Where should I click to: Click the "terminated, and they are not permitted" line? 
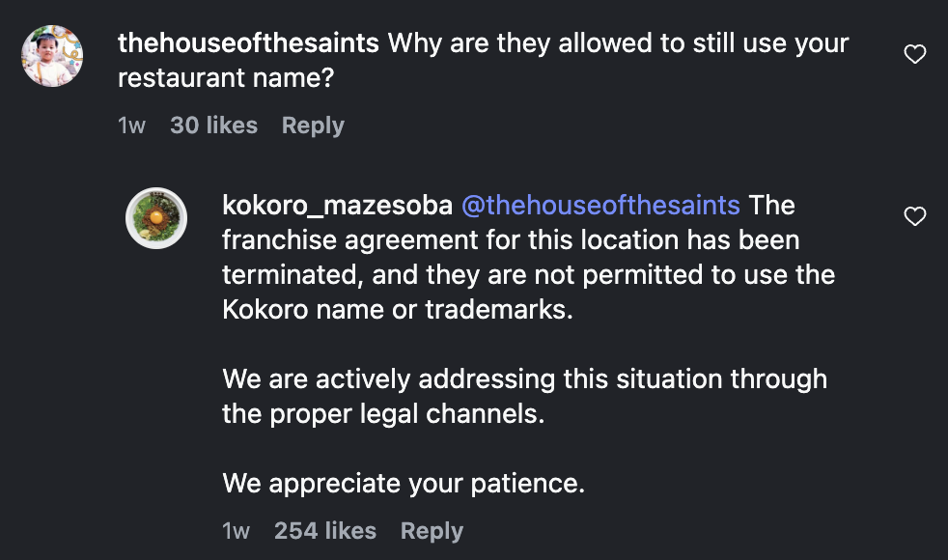[x=527, y=275]
